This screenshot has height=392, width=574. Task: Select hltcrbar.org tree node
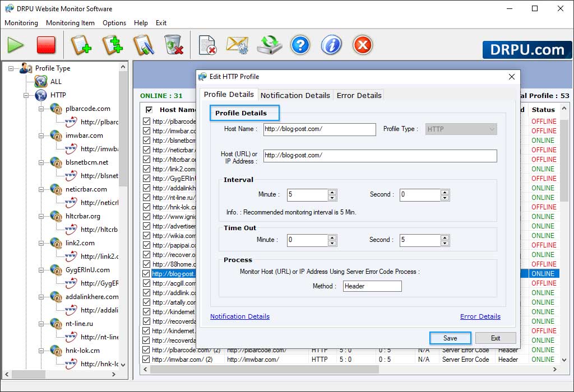click(x=83, y=216)
